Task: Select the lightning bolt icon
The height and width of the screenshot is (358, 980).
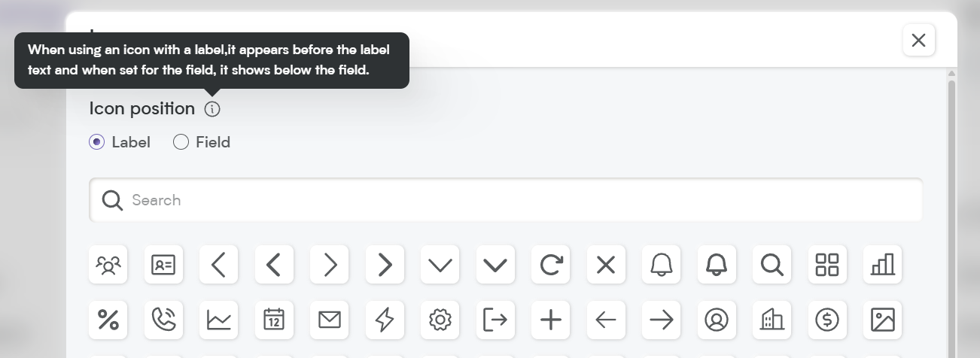Action: (385, 320)
